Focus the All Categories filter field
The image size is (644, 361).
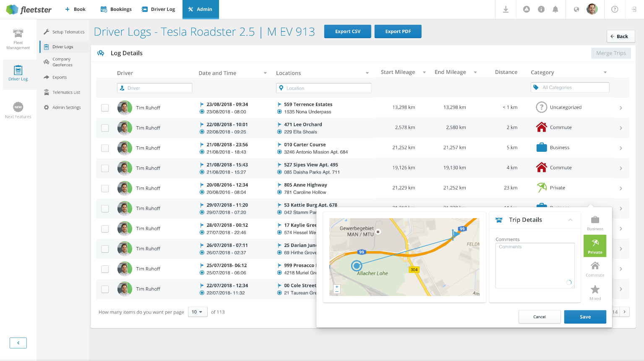pyautogui.click(x=570, y=88)
